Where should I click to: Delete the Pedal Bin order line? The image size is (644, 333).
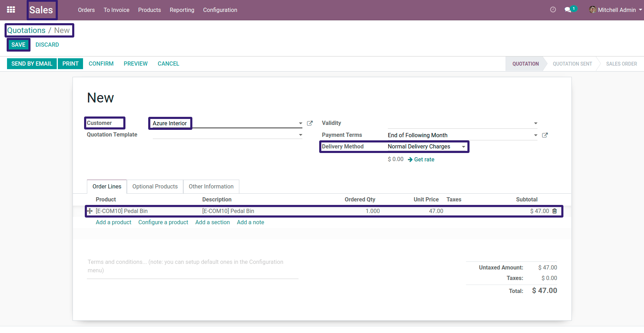[555, 211]
